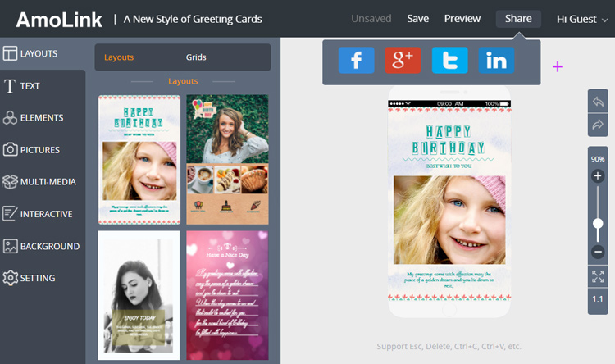Select the girl photo on the canvas
Viewport: 615px width, 364px height.
coord(449,220)
